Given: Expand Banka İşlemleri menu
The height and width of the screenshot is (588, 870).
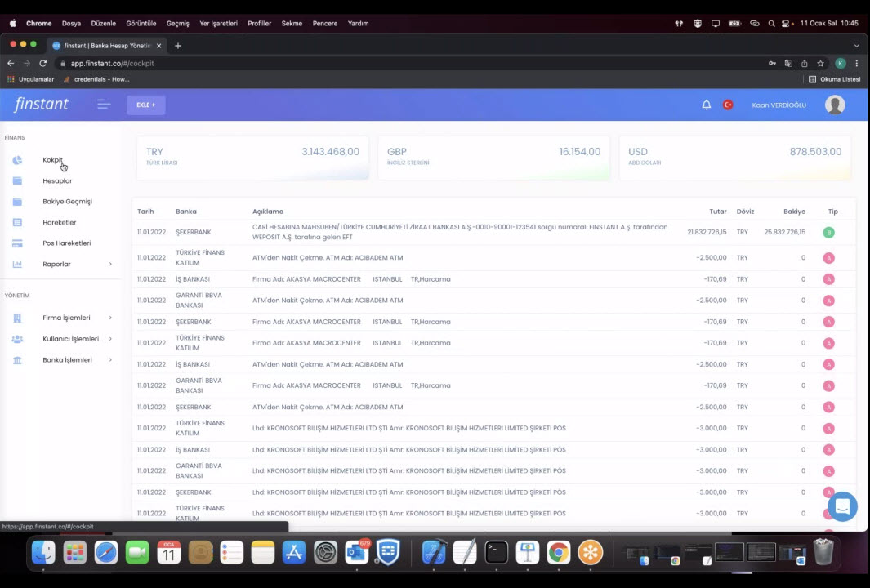Looking at the screenshot, I should pyautogui.click(x=110, y=360).
